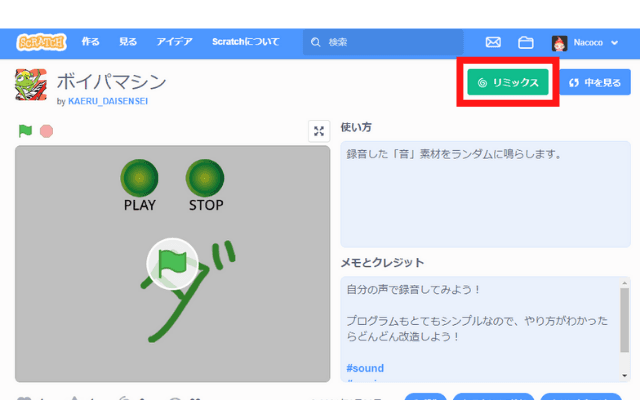Screen dimensions: 640x400
Task: Open the My Stuff folder icon
Action: point(526,42)
